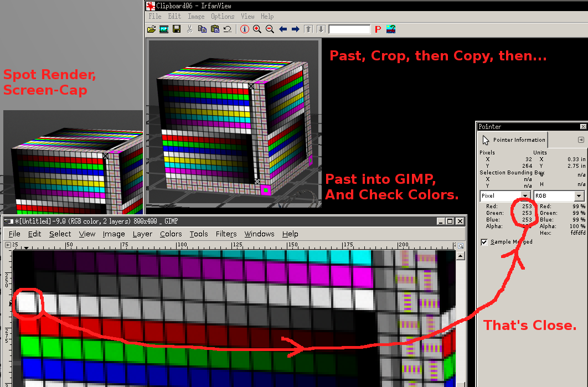Open the Filters menu in GIMP

point(226,234)
